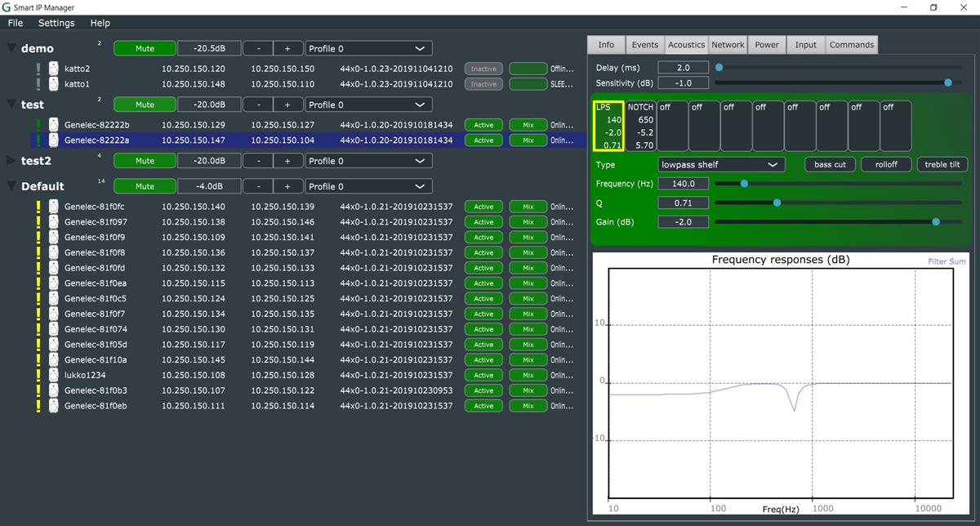
Task: Click speaker icon for Genelec-81f0ea
Action: tap(53, 283)
